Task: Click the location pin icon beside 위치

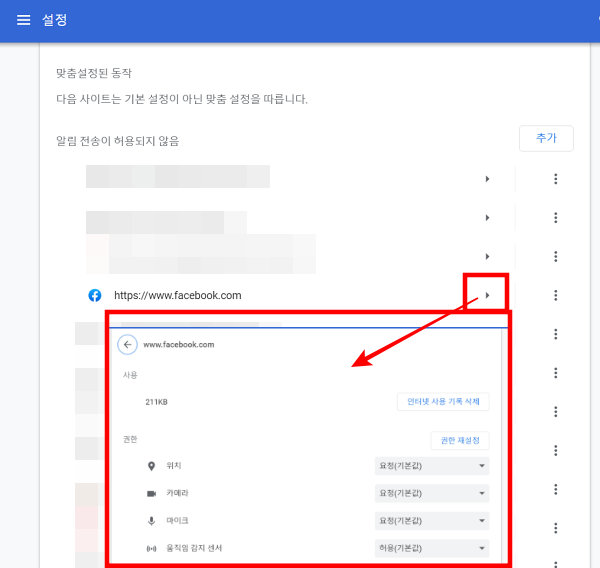Action: pyautogui.click(x=152, y=466)
